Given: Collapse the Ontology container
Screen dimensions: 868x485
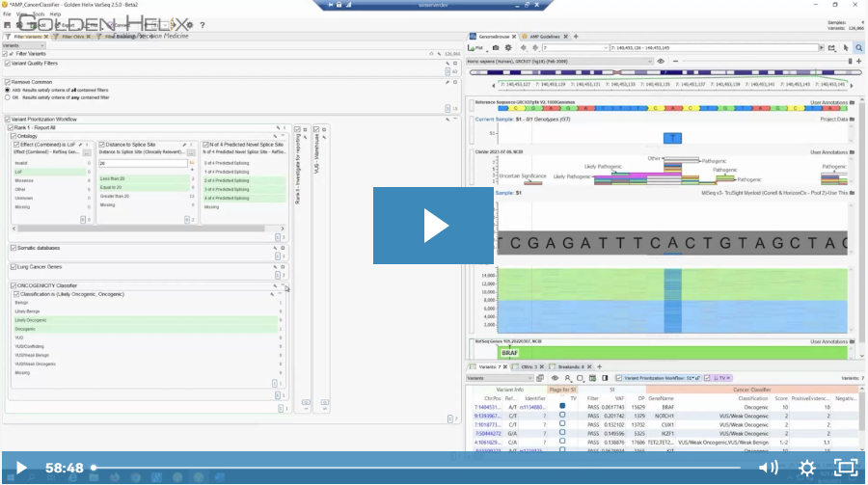Looking at the screenshot, I should (283, 136).
